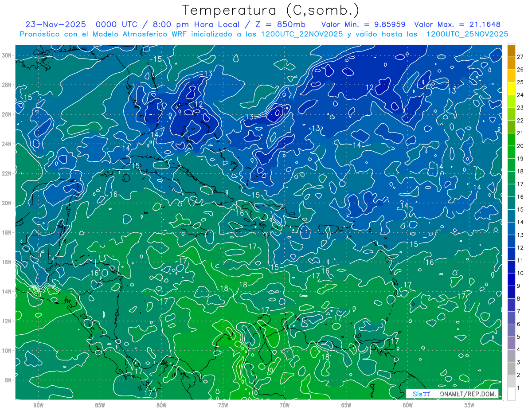Screen dimensions: 532x411
Task: Click the 9 value on the color scale
Action: pyautogui.click(x=519, y=286)
